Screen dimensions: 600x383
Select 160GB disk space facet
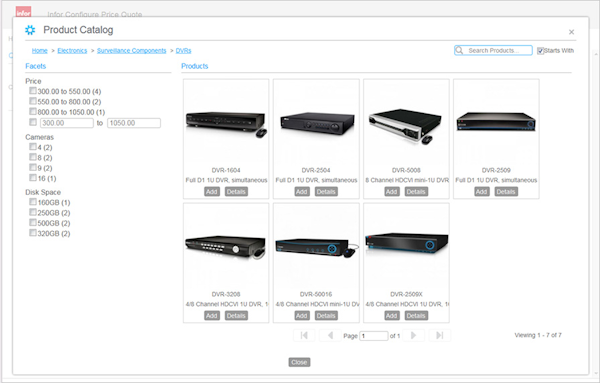coord(33,202)
